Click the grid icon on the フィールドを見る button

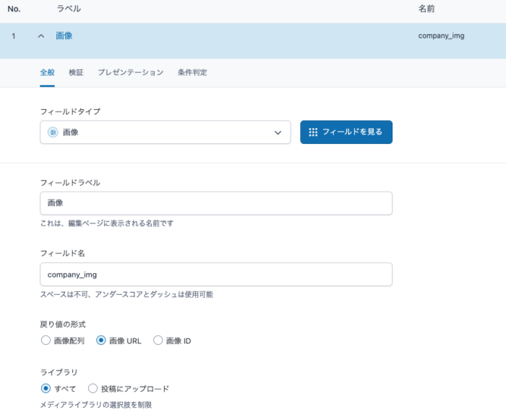coord(313,132)
